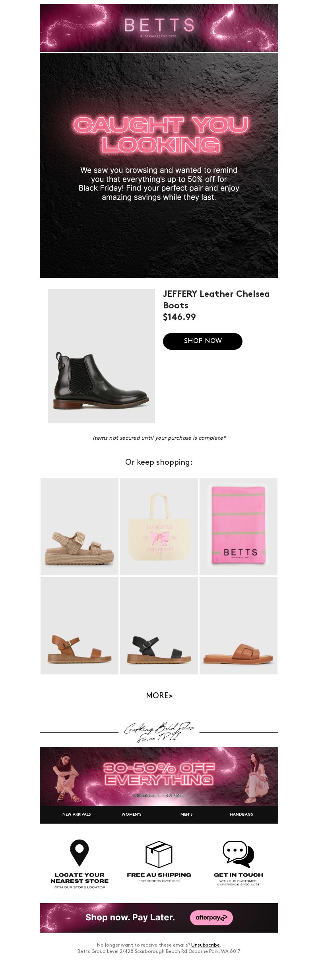This screenshot has width=318, height=980.
Task: Open the tan slide sandal thumbnail
Action: pyautogui.click(x=238, y=625)
